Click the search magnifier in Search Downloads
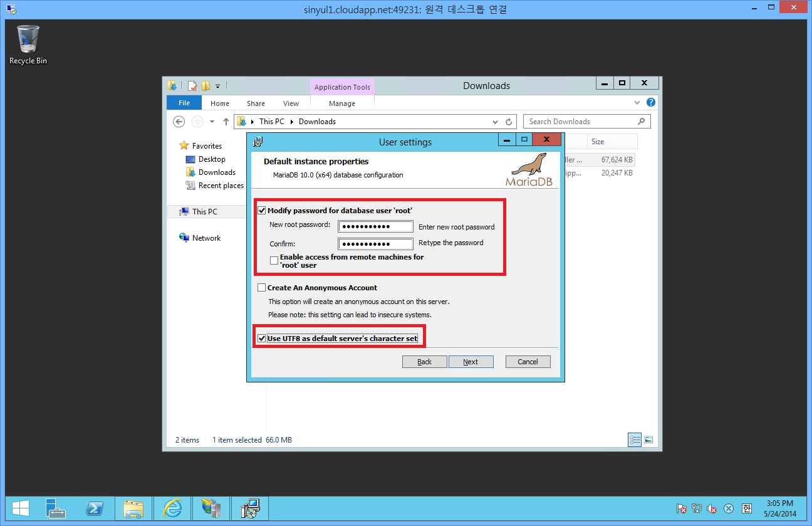The height and width of the screenshot is (526, 812). click(641, 122)
